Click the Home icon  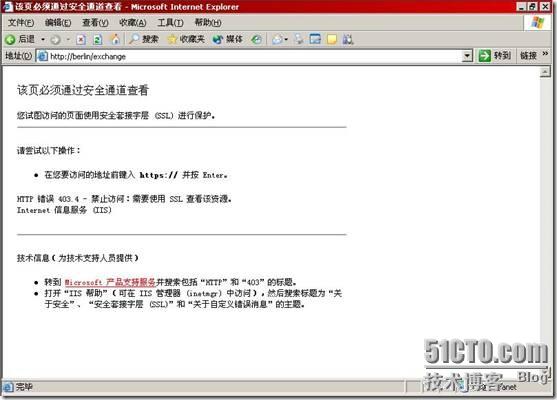[x=115, y=39]
